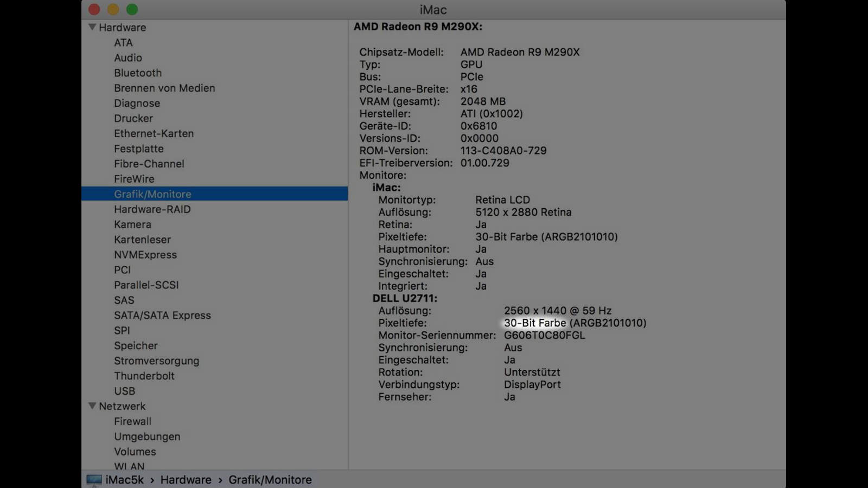Collapse the Netzwerk section triangle

(x=92, y=406)
